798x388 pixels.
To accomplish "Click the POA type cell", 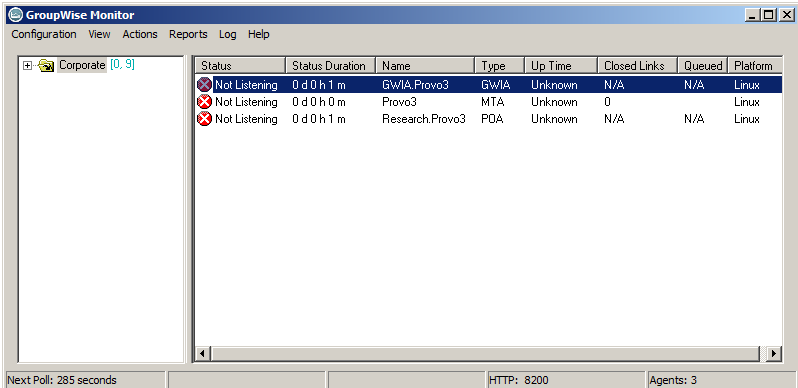I will coord(493,119).
